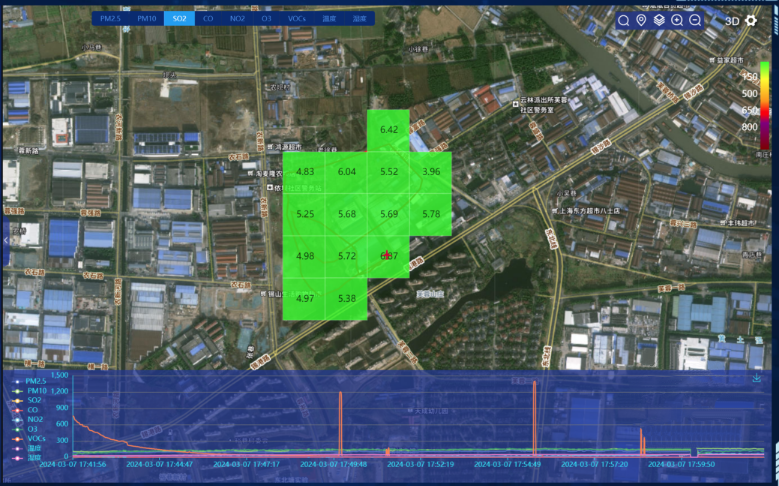The image size is (779, 486).
Task: Click the red marker on the map grid
Action: pos(387,255)
